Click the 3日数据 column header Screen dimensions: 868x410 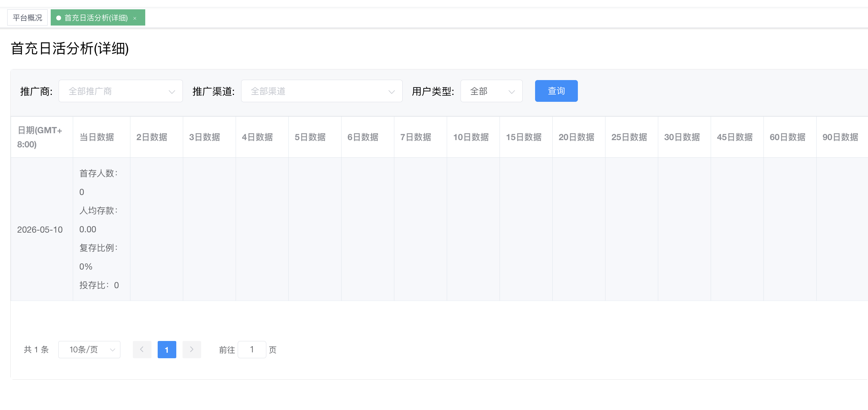point(209,137)
